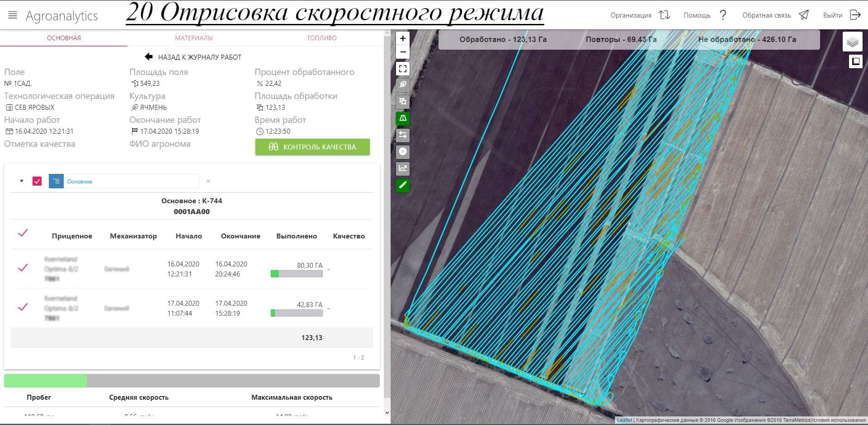Switch to the ТОПЛИВО tab
The height and width of the screenshot is (425, 868).
tap(321, 38)
